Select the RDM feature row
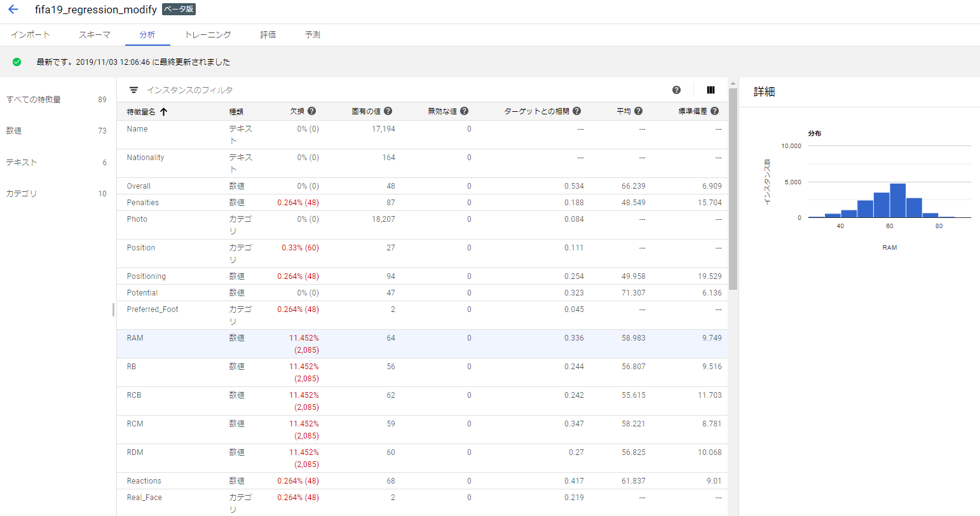980x516 pixels. click(x=423, y=458)
